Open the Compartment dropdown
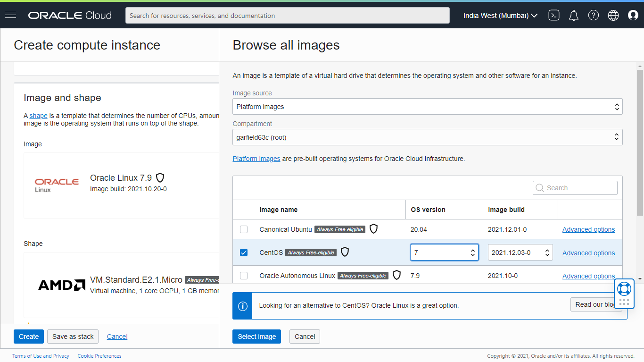This screenshot has height=362, width=644. pyautogui.click(x=428, y=137)
